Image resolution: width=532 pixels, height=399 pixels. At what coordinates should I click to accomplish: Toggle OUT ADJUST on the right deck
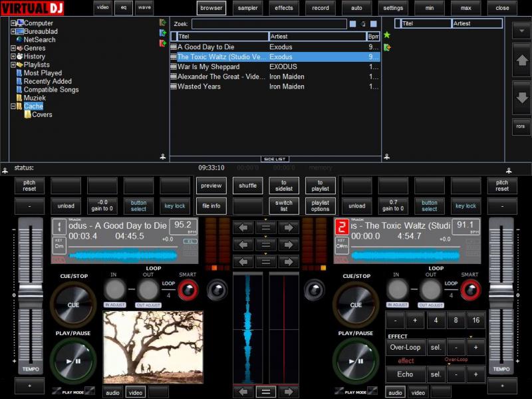click(431, 305)
